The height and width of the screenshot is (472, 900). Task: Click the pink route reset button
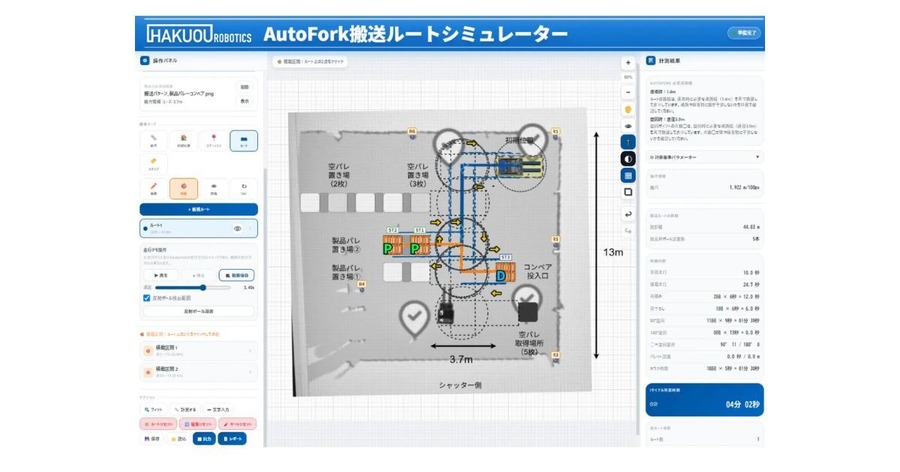[x=158, y=424]
